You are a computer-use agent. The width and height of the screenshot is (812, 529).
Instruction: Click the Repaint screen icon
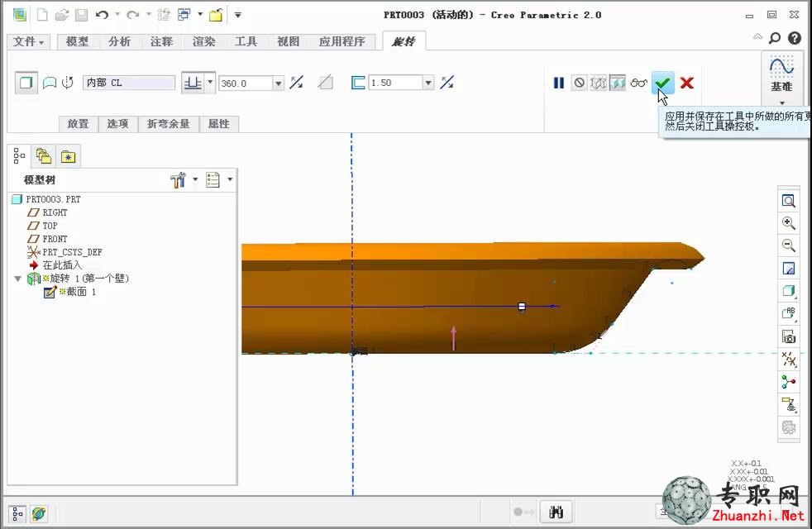(789, 268)
